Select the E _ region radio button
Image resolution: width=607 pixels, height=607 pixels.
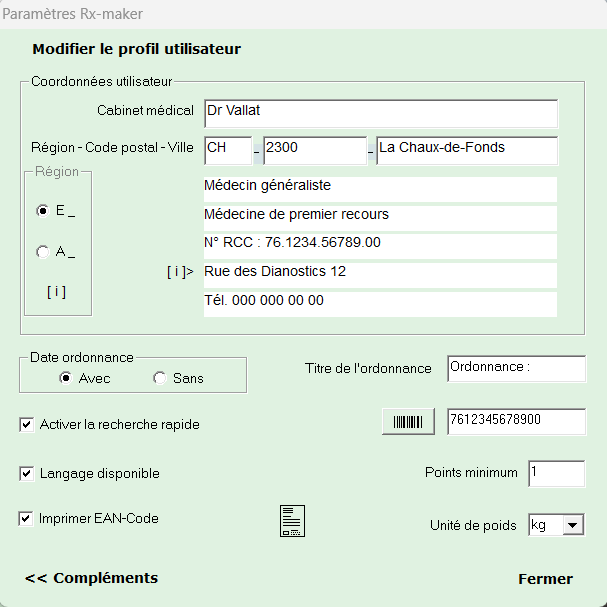pos(42,211)
